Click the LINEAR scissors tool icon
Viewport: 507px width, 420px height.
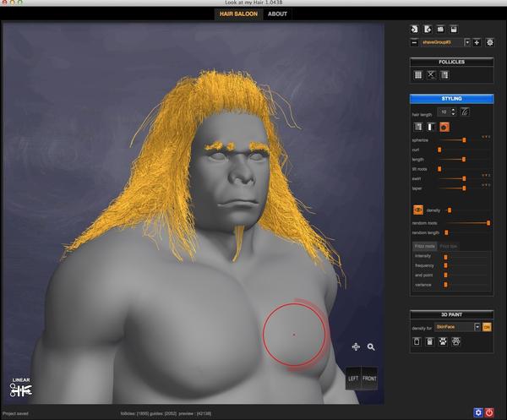coord(20,388)
